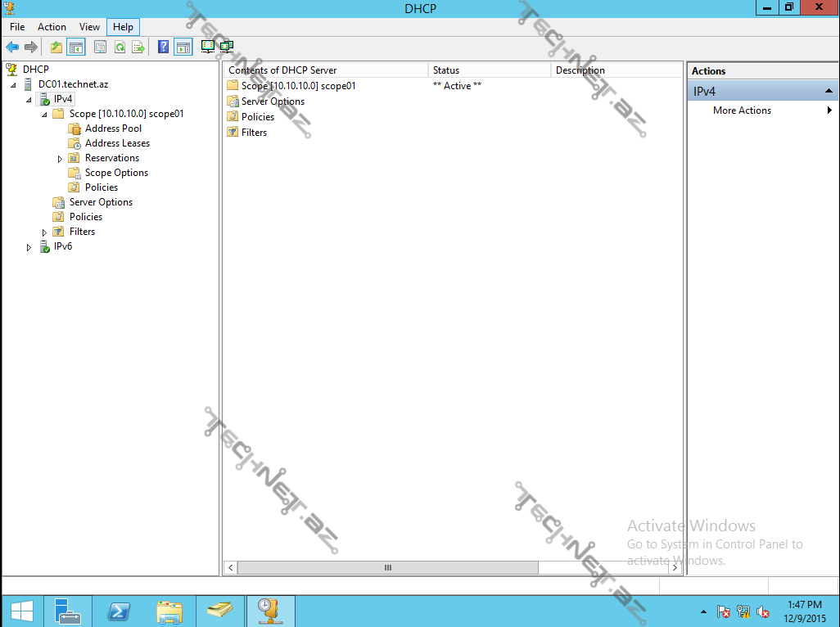840x627 pixels.
Task: Open PowerShell from the taskbar
Action: click(x=120, y=611)
